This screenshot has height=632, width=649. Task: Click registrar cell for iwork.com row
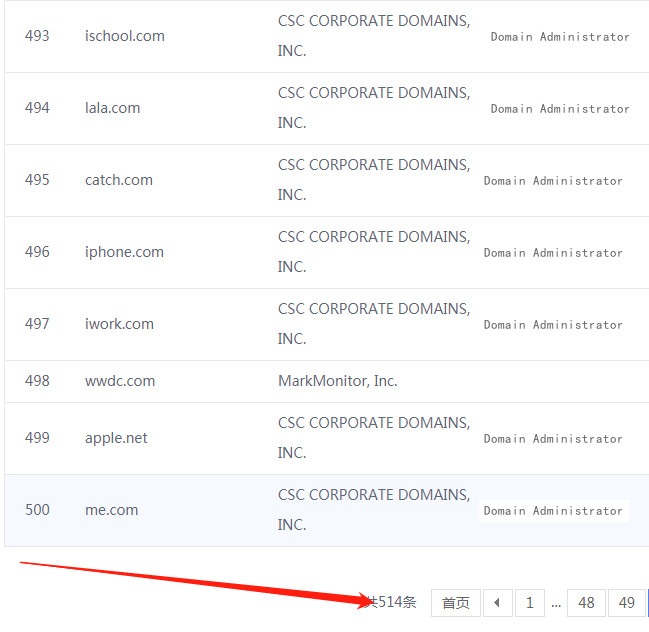point(374,324)
